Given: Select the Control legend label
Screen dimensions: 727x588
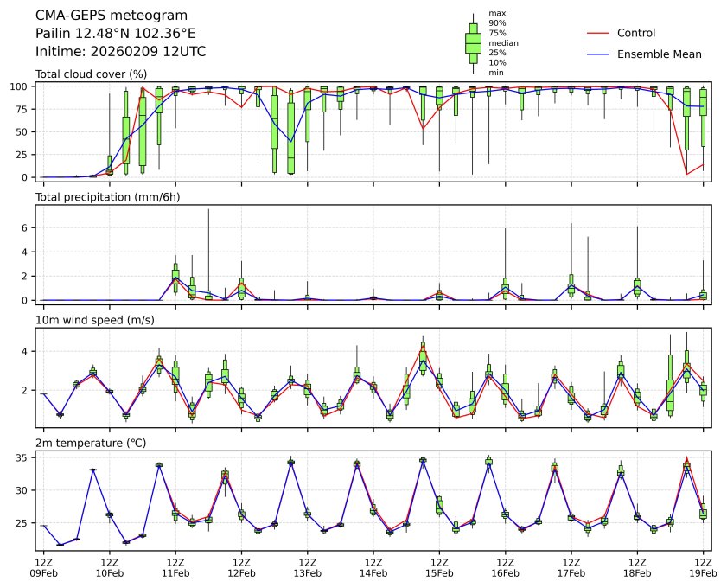Looking at the screenshot, I should [x=635, y=33].
